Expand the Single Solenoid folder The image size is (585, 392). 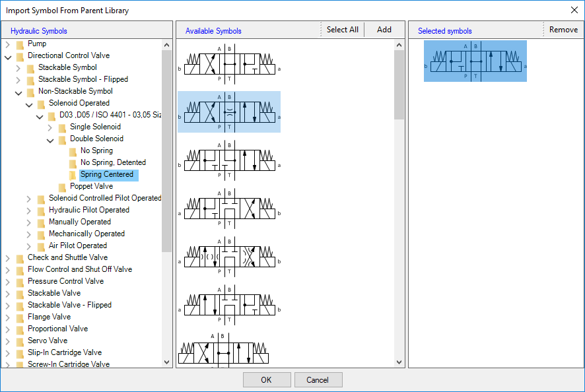(x=51, y=127)
